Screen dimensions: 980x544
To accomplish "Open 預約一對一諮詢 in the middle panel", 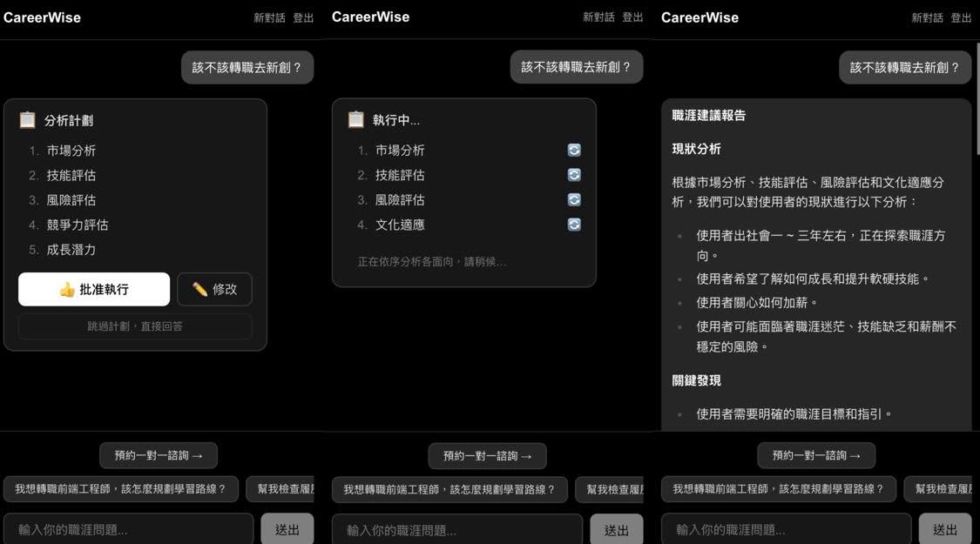I will click(488, 456).
